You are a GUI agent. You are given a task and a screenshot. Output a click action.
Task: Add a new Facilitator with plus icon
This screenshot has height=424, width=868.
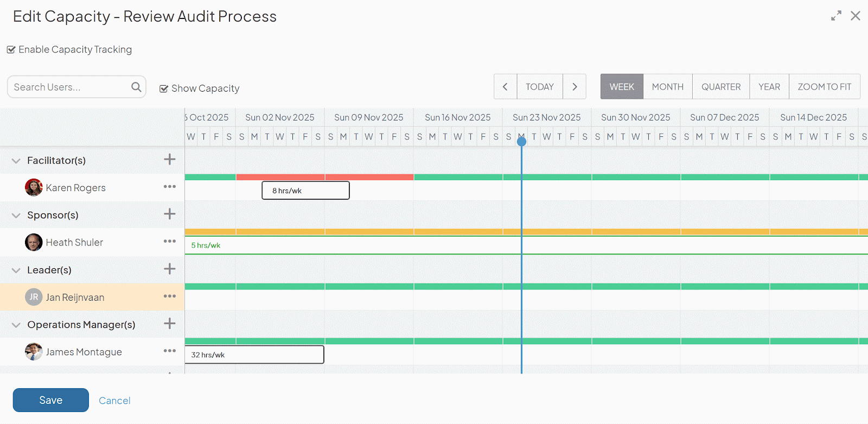pos(170,160)
